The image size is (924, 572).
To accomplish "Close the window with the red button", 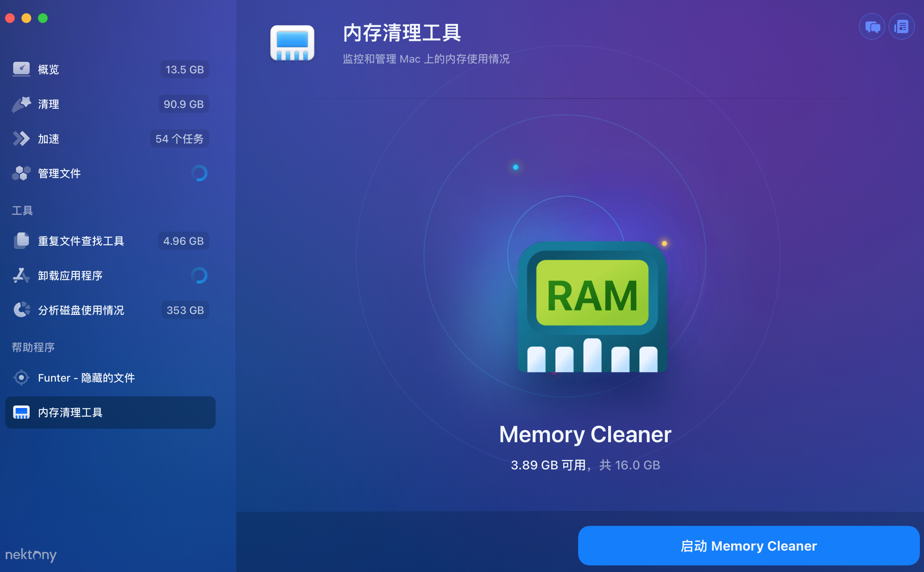I will click(10, 18).
